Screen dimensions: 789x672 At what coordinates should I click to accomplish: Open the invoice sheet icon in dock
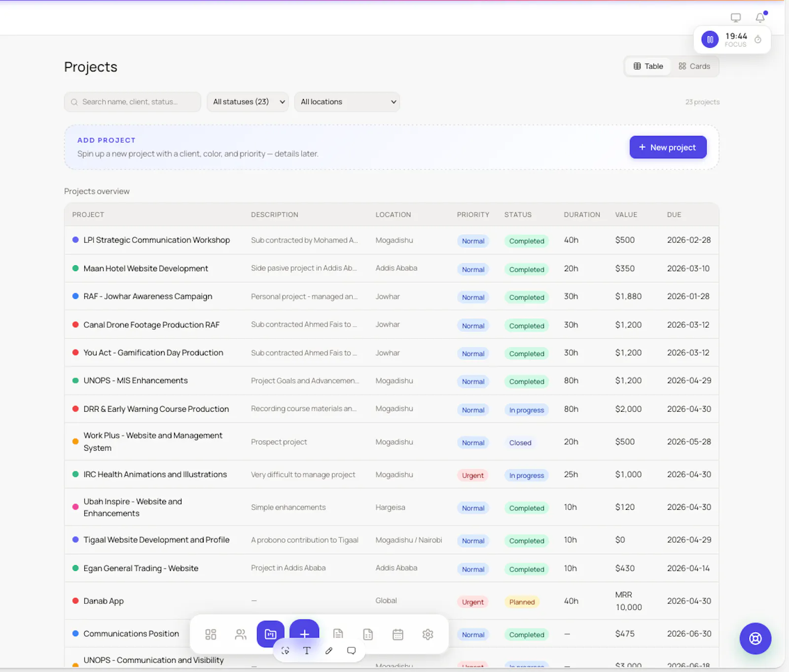368,634
